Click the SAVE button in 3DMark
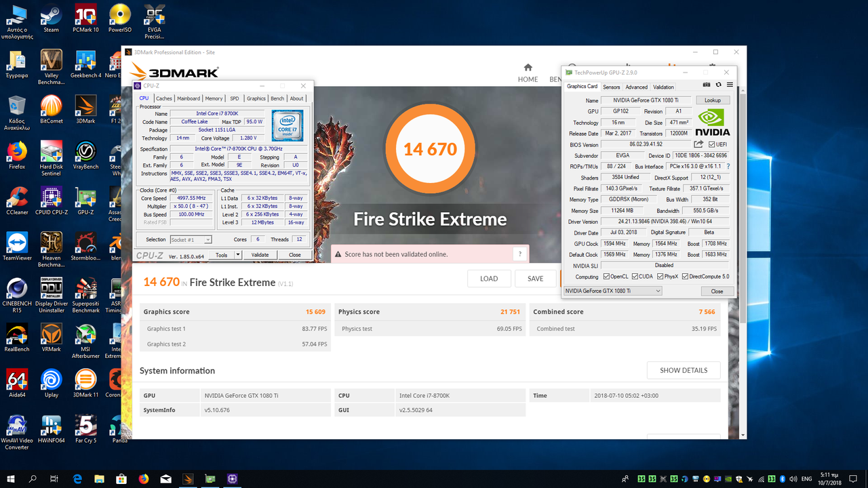The height and width of the screenshot is (488, 868). (535, 279)
